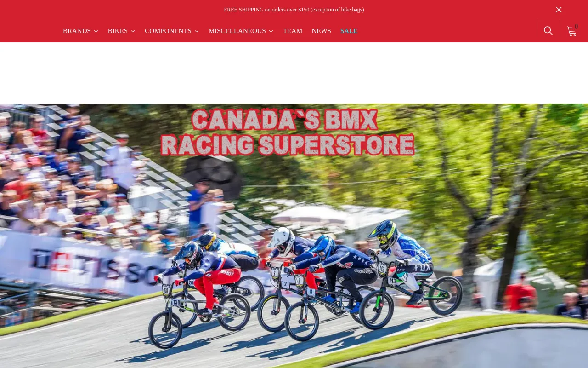Open the BRANDS menu label

point(77,31)
